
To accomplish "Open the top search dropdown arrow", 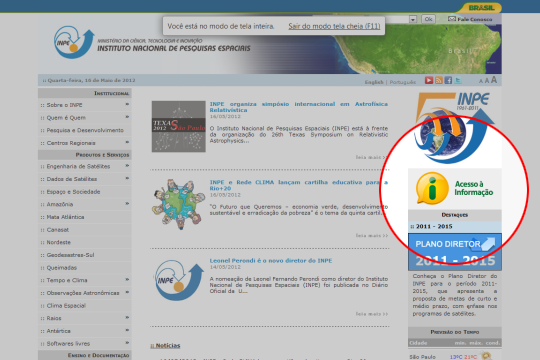I will (x=413, y=19).
